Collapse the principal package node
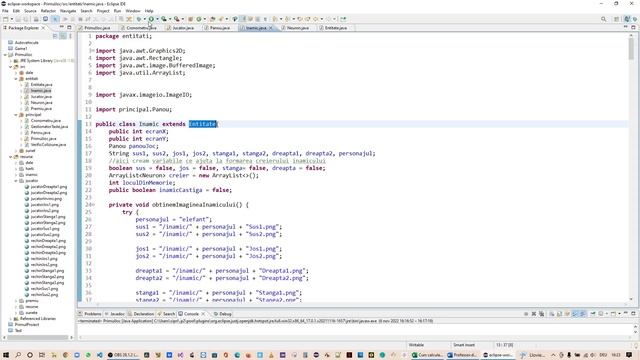Viewport: 640px width, 360px height. click(16, 115)
